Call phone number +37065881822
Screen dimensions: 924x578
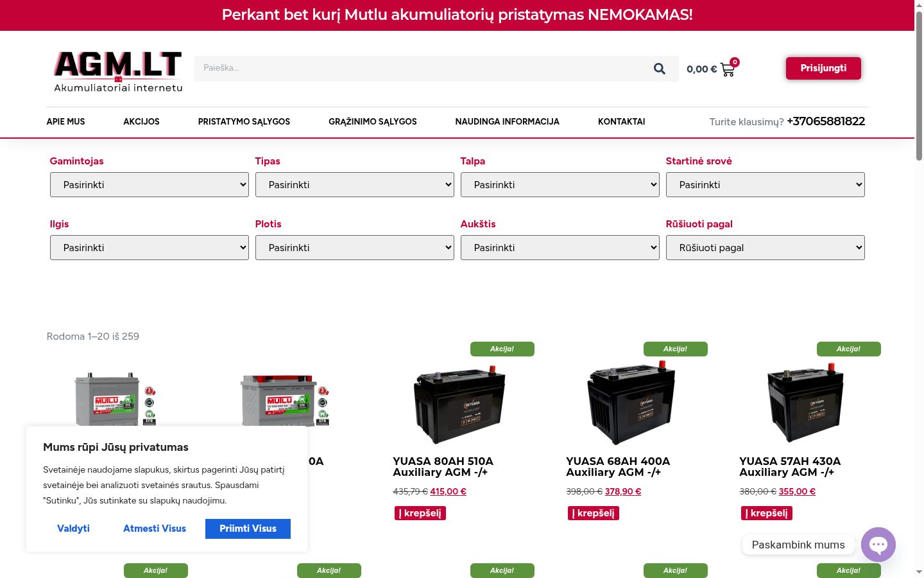(826, 121)
